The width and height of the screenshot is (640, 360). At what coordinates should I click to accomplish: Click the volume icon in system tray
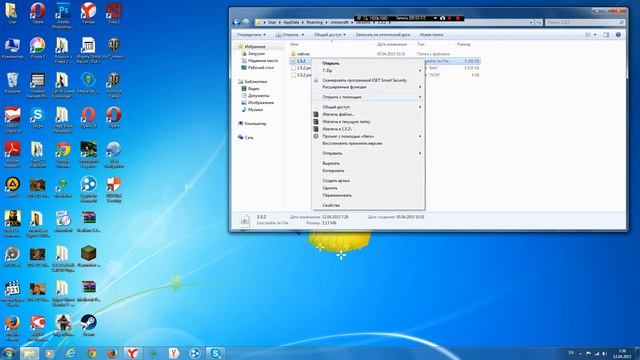[x=605, y=353]
